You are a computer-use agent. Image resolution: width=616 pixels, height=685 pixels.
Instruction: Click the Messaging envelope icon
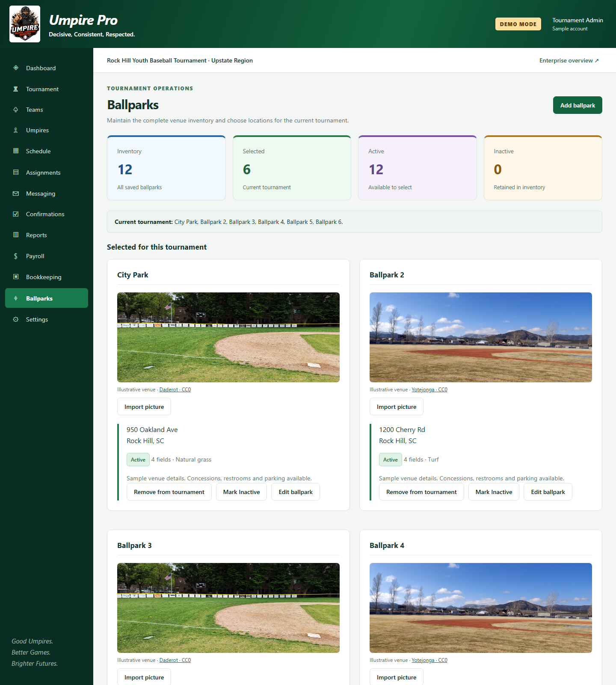(x=16, y=194)
